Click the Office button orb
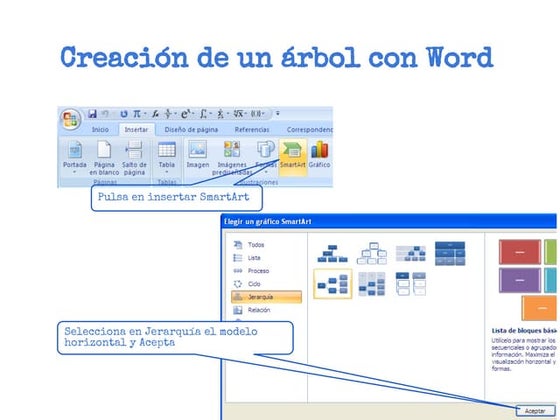Image resolution: width=560 pixels, height=420 pixels. click(70, 119)
